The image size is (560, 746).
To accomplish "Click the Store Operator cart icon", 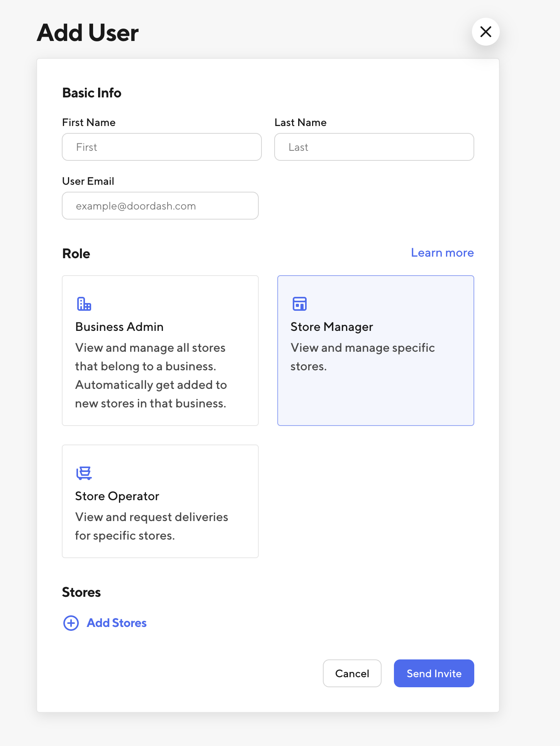I will click(x=84, y=473).
